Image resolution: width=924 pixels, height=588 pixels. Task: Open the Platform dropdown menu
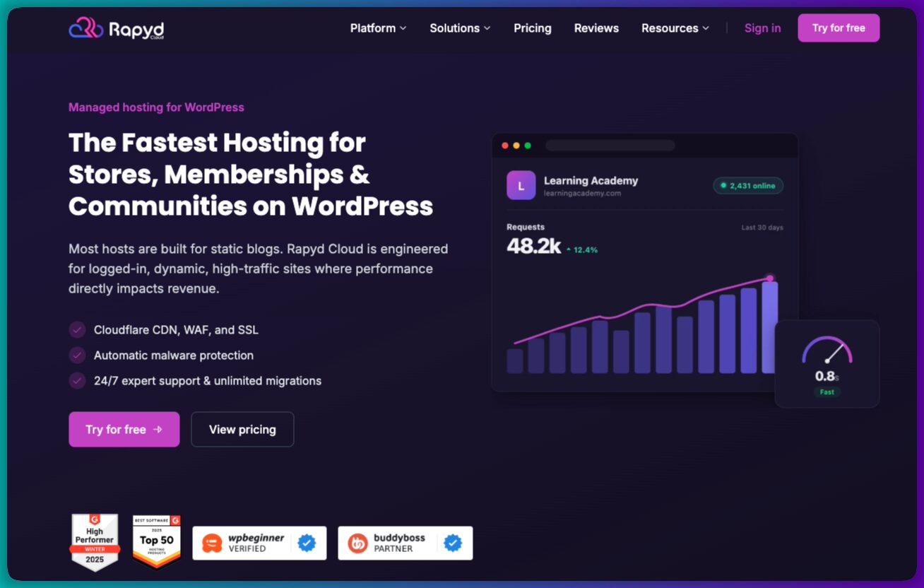pos(378,28)
